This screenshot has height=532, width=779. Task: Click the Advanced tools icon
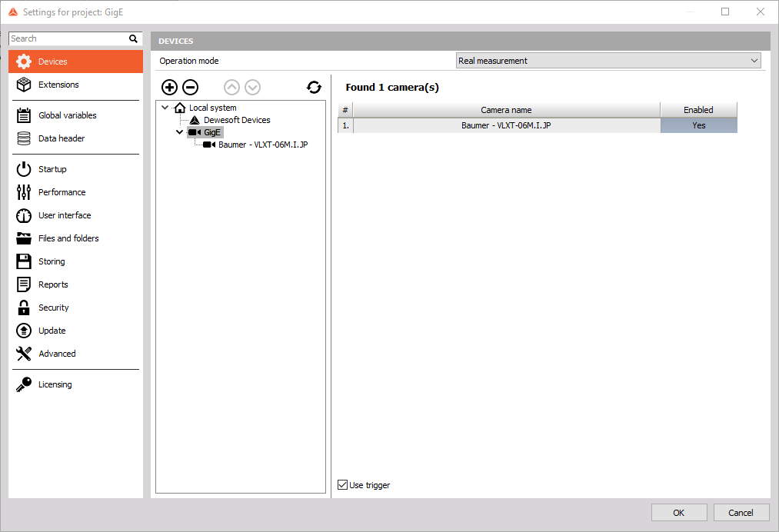[24, 354]
